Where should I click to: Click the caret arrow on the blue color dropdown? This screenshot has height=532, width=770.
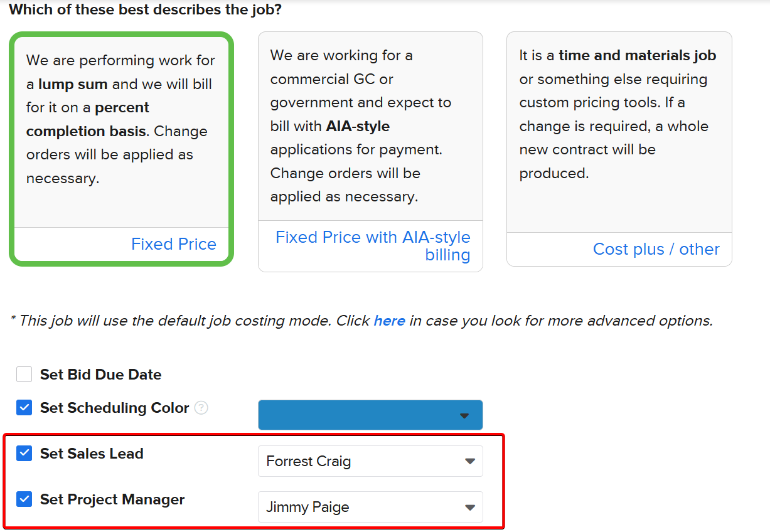tap(464, 415)
